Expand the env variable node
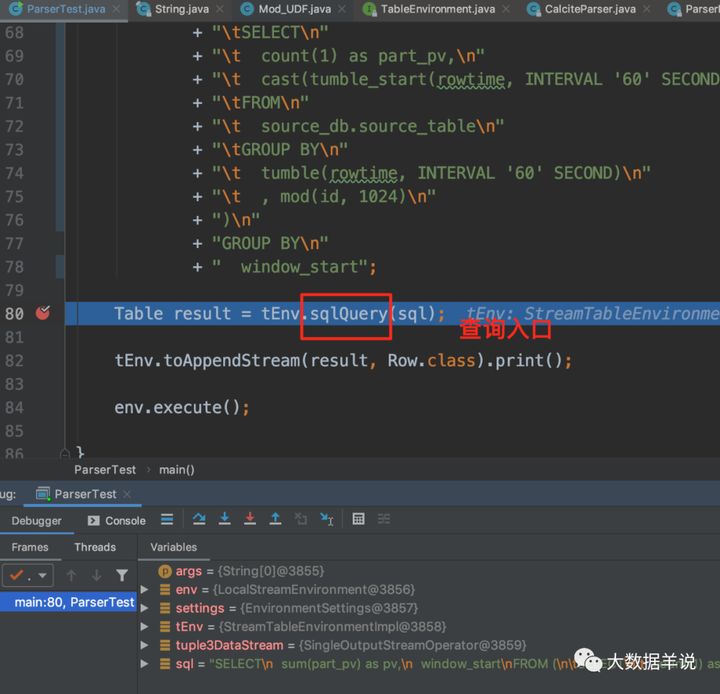This screenshot has width=720, height=694. [x=144, y=589]
